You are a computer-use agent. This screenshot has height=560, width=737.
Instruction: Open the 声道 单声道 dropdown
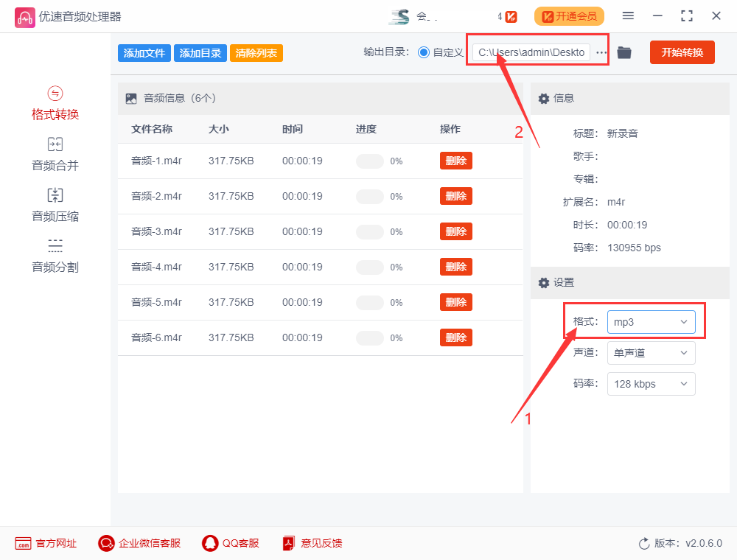click(x=651, y=353)
